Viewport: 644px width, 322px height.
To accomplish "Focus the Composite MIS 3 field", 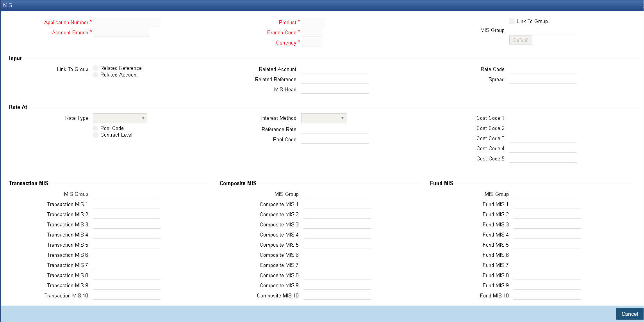I will (x=337, y=224).
